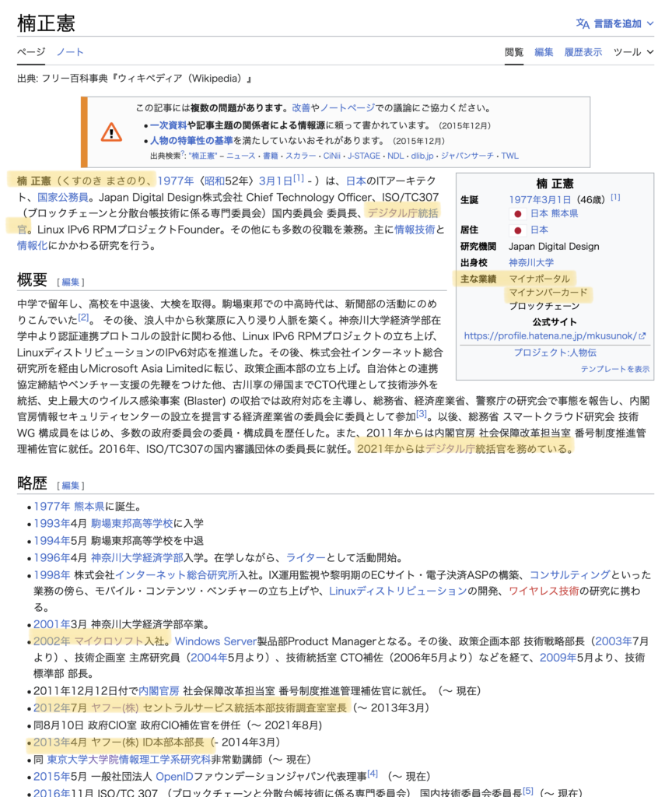Viewport: 672px width, 797px height.
Task: Switch to the ノート tab
Action: click(69, 52)
